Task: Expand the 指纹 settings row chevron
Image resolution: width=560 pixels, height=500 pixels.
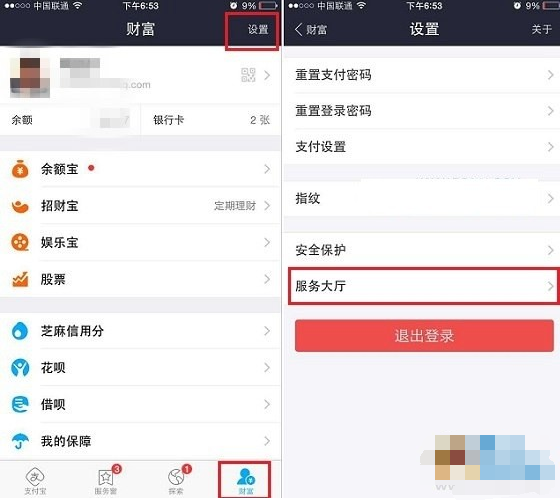Action: [550, 199]
